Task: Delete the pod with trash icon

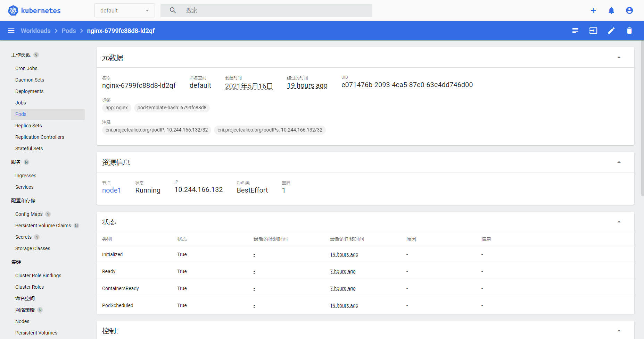Action: (x=629, y=31)
